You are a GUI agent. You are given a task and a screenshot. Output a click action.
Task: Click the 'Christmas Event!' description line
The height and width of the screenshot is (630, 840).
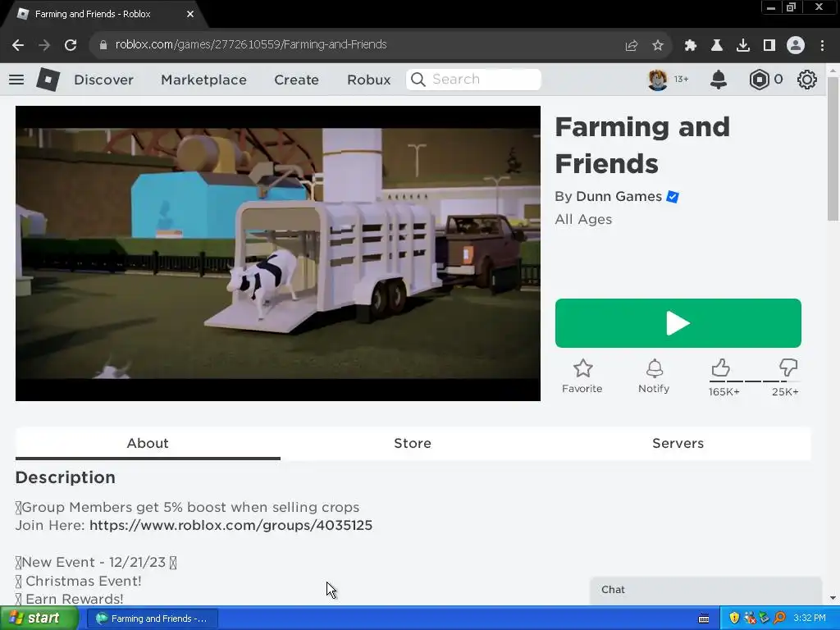(84, 581)
